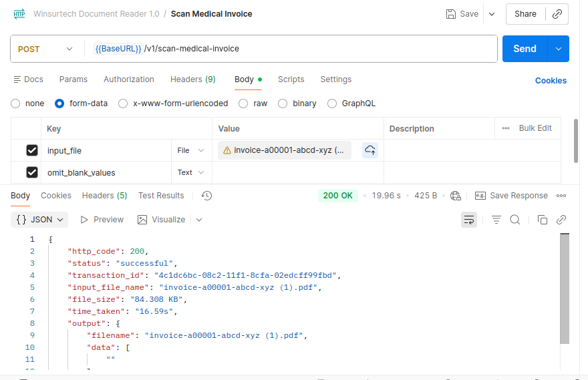Image resolution: width=588 pixels, height=380 pixels.
Task: Open the Test Results tab
Action: (x=161, y=196)
